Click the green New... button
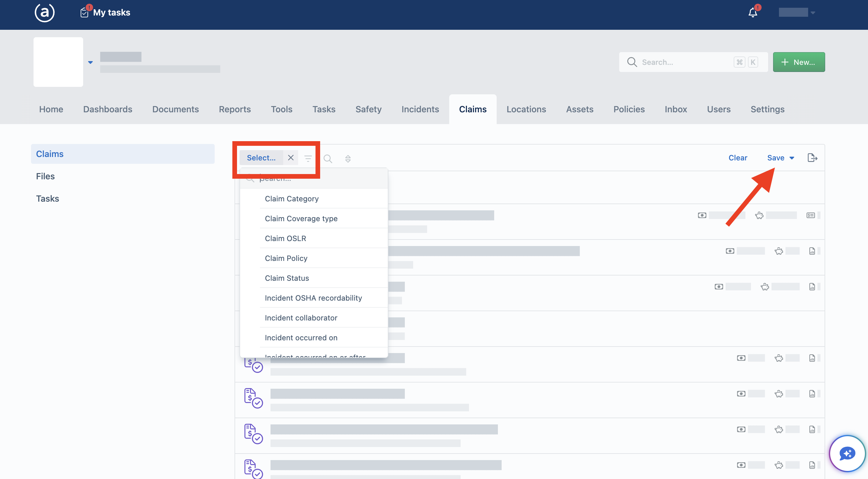Image resolution: width=868 pixels, height=479 pixels. [x=799, y=62]
